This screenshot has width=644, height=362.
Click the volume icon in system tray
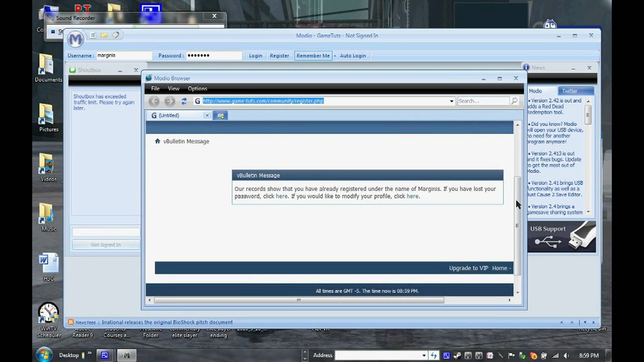pos(566,355)
